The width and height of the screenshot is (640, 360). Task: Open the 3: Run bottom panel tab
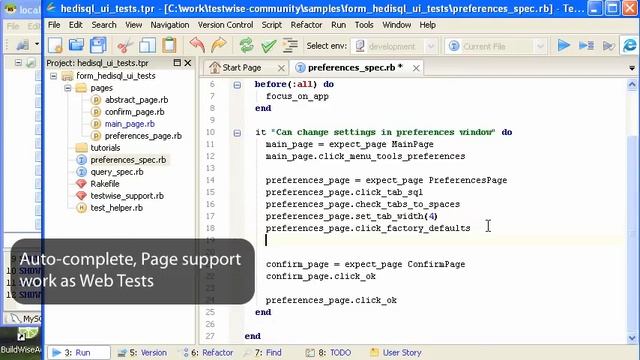[78, 353]
